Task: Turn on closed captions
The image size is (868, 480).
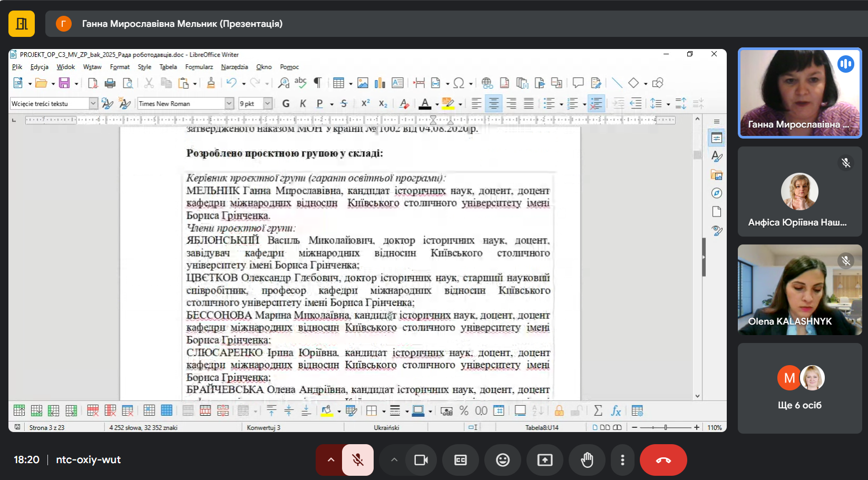Action: 461,460
